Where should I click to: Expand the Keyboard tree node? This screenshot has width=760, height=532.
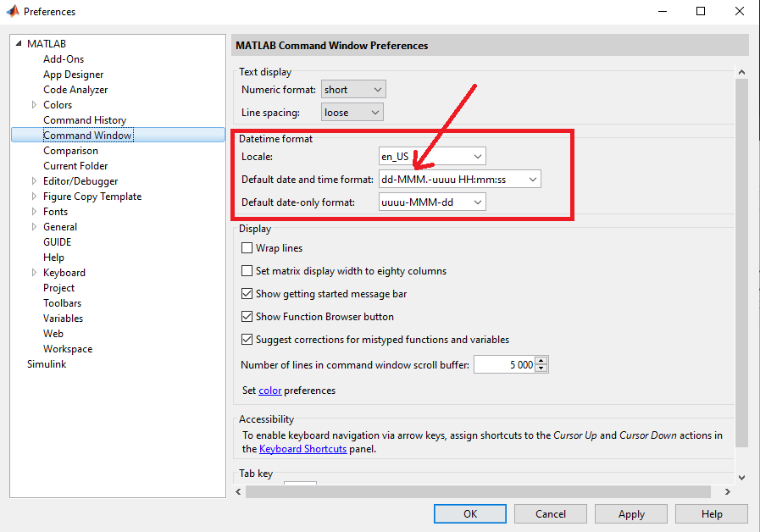click(34, 272)
